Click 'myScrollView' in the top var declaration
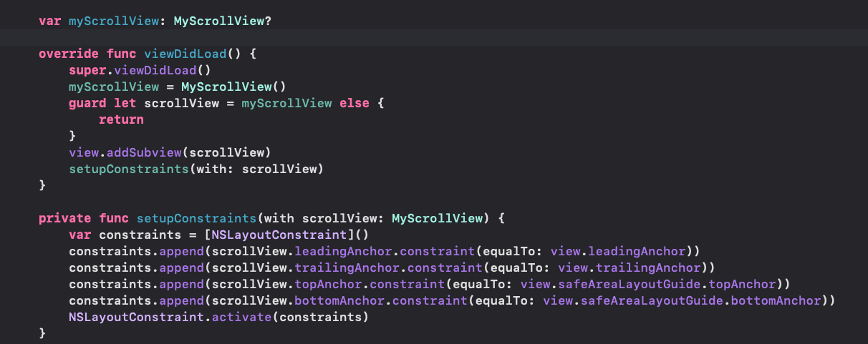The image size is (868, 344). point(115,21)
